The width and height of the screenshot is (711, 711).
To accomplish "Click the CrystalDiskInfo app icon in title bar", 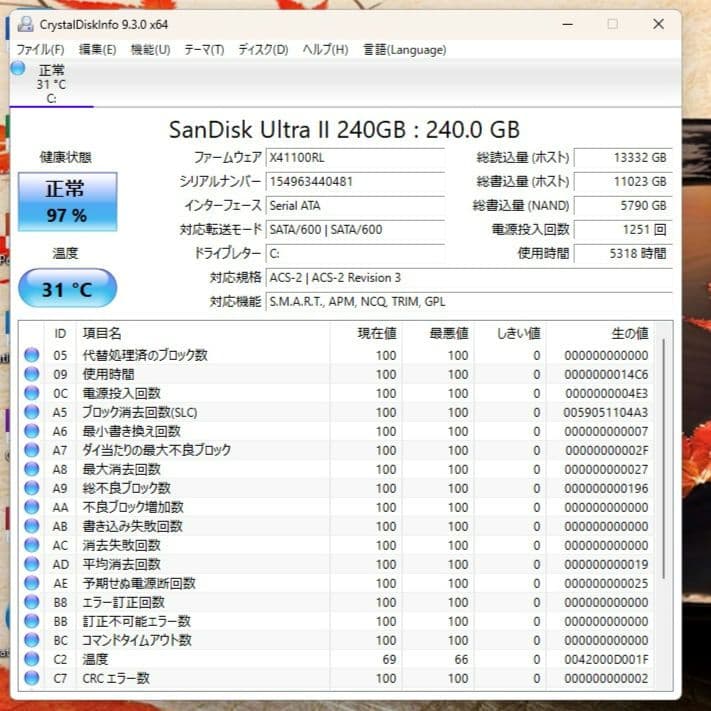I will (x=25, y=24).
